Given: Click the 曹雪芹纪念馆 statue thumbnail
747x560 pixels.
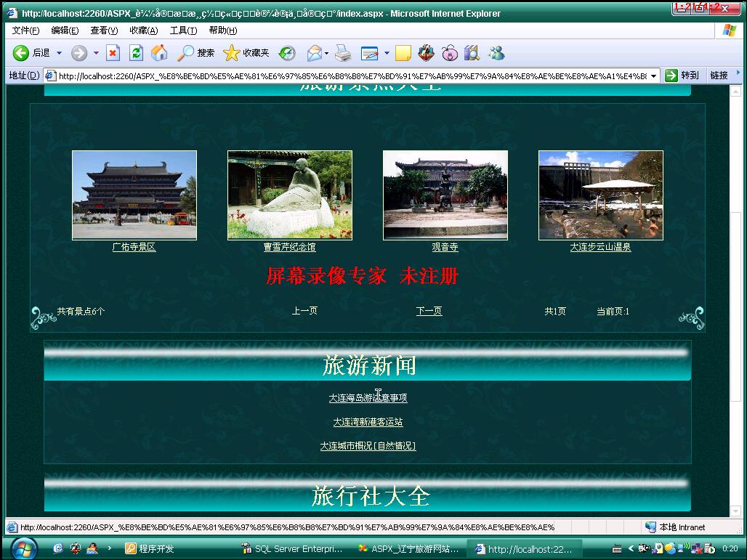Looking at the screenshot, I should (290, 195).
